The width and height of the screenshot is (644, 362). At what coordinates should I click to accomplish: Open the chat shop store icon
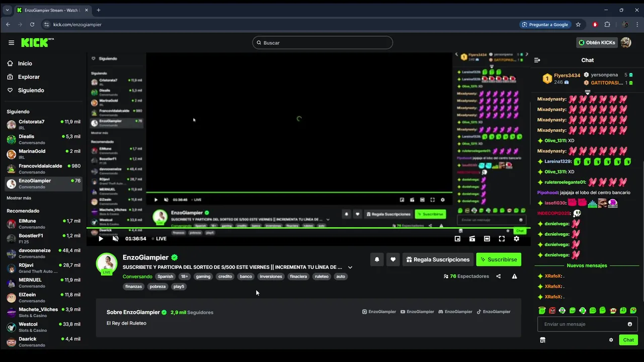(542, 340)
